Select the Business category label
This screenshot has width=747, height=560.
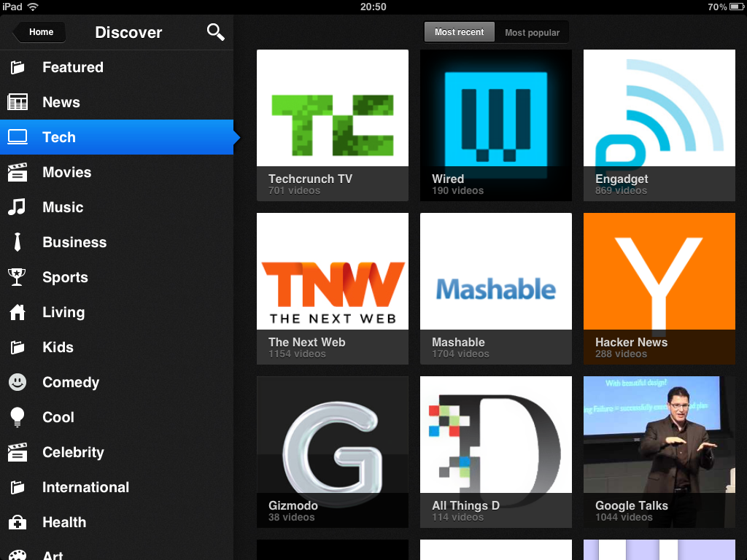pyautogui.click(x=74, y=242)
